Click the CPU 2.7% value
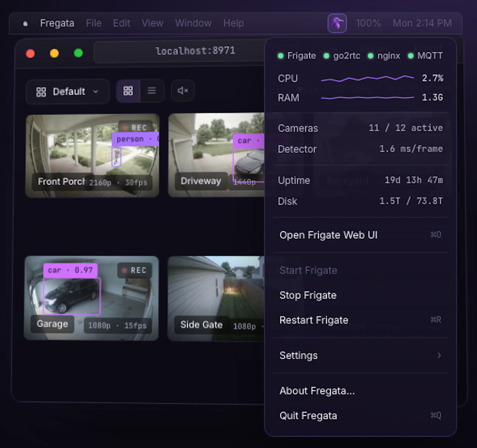 [x=433, y=78]
